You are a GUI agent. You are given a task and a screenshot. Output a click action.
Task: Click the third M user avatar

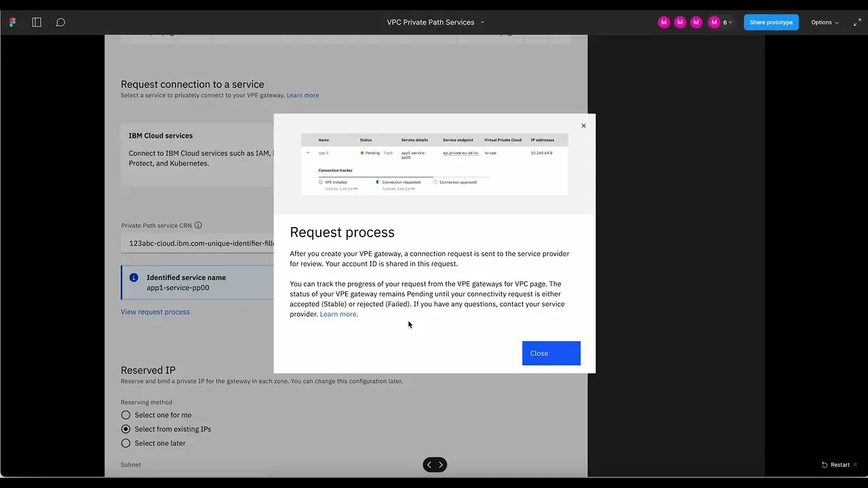point(696,22)
